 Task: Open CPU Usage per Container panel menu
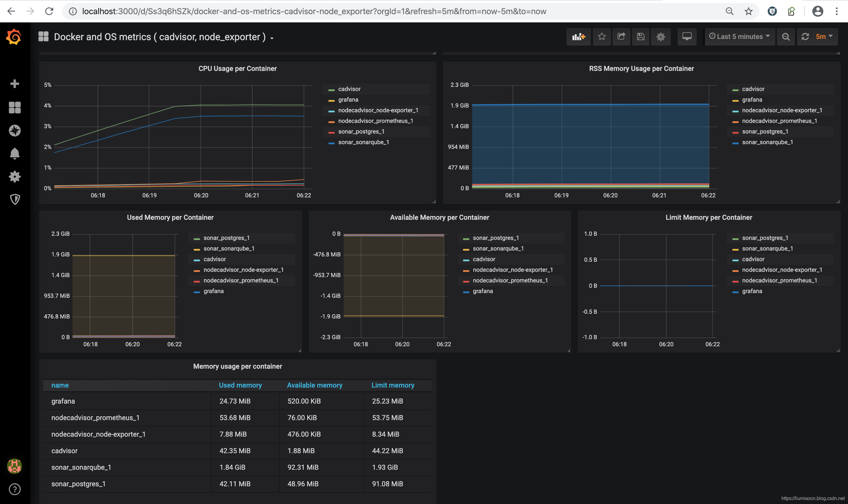click(237, 69)
